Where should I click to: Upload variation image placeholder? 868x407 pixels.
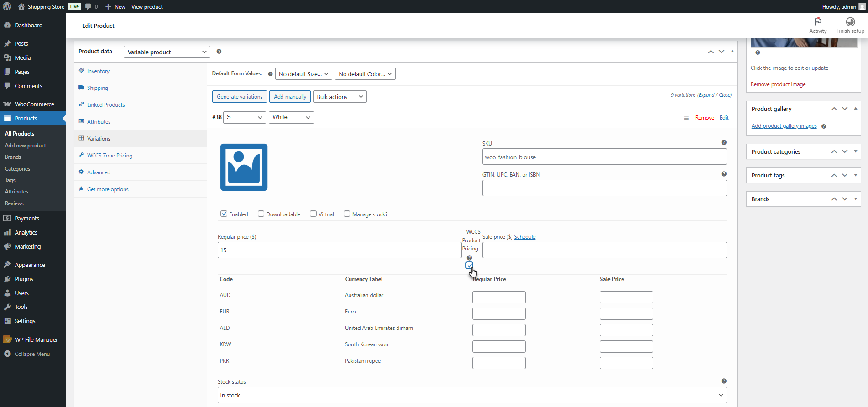244,167
